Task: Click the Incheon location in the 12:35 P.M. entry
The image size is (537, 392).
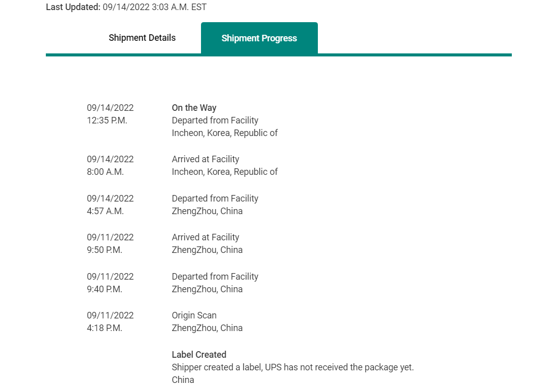Action: pyautogui.click(x=225, y=133)
